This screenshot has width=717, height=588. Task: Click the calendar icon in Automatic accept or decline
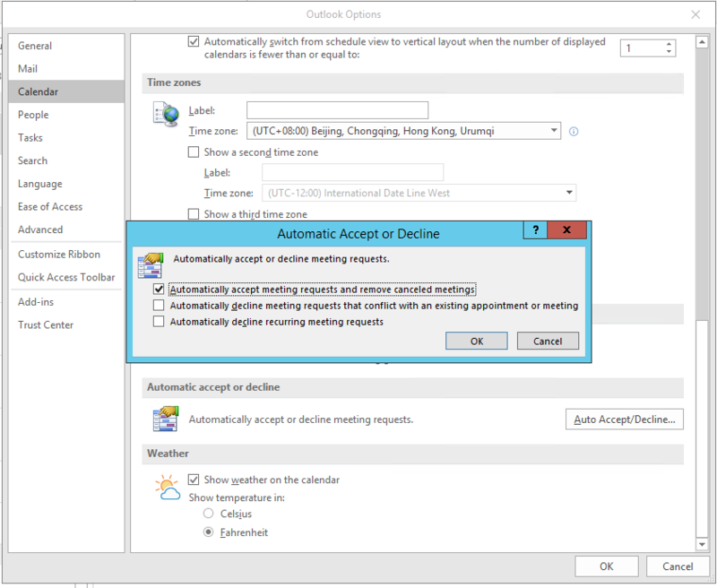click(x=166, y=419)
